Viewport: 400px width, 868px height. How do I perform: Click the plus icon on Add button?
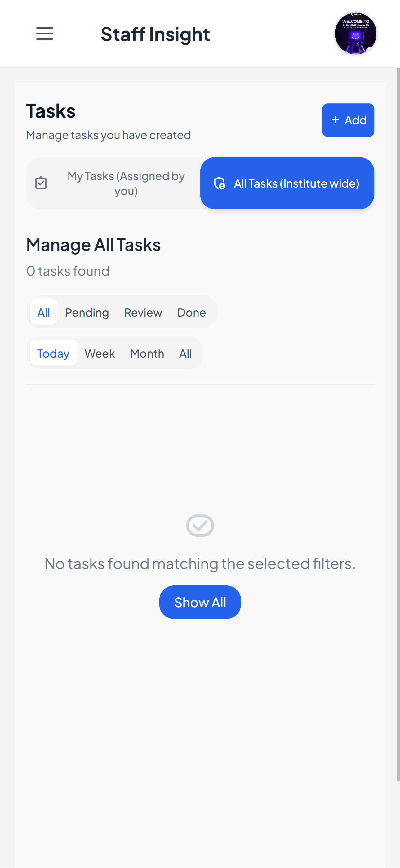coord(335,120)
